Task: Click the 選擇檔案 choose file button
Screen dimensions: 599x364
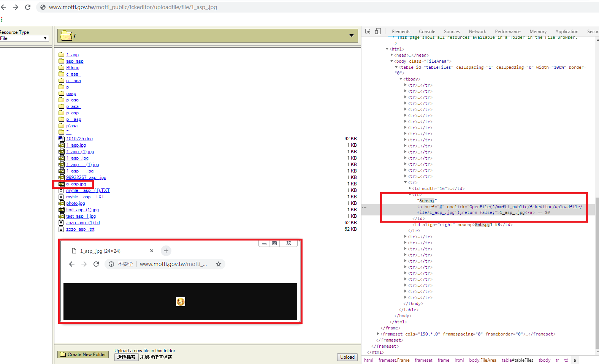Action: pyautogui.click(x=126, y=357)
